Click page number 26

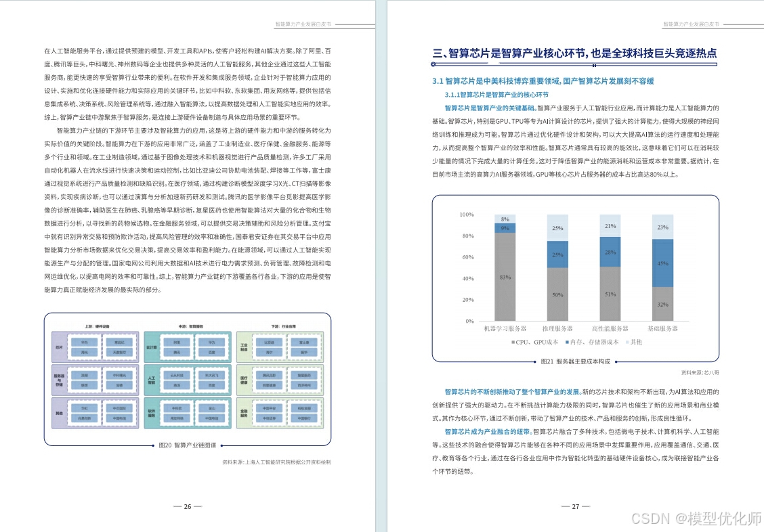point(188,507)
